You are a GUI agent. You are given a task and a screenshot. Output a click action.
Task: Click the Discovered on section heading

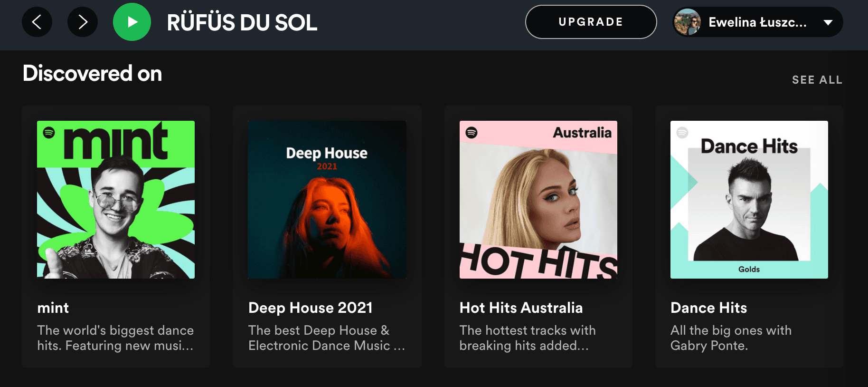coord(93,74)
